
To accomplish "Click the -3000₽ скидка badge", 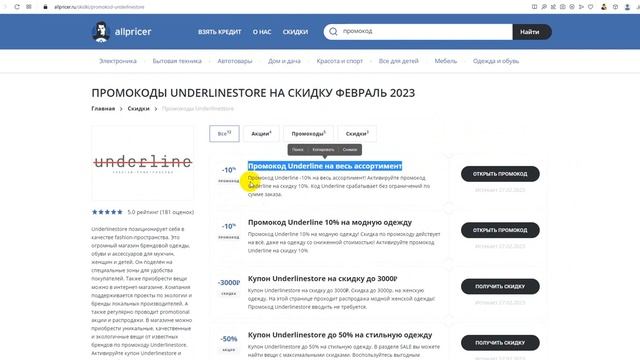I will (229, 287).
